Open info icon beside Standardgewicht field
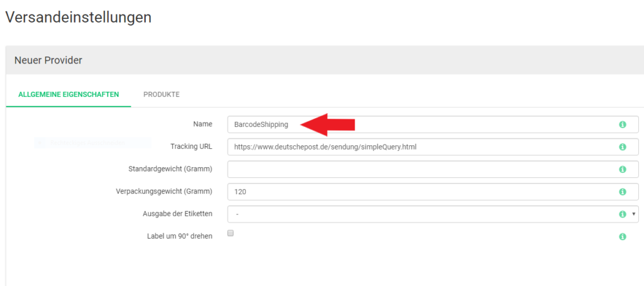This screenshot has width=644, height=286. coord(622,169)
